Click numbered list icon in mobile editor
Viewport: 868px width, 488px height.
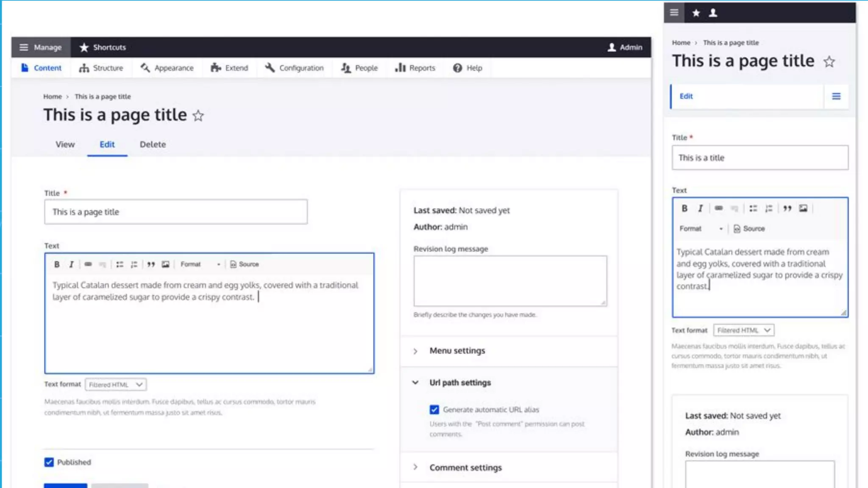click(768, 208)
